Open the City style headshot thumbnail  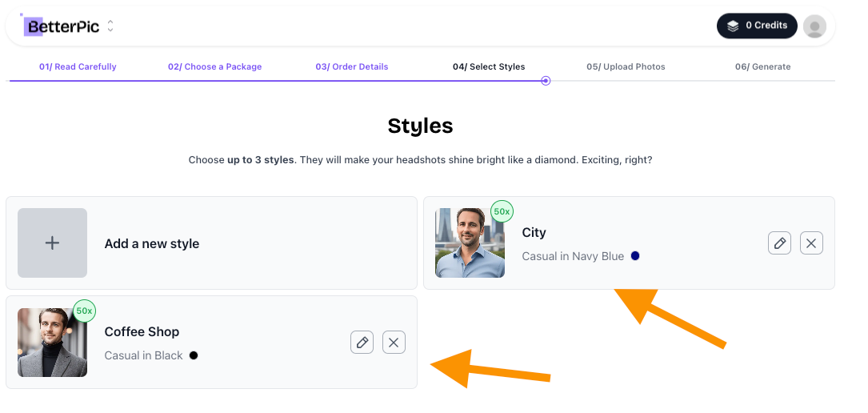[x=470, y=243]
